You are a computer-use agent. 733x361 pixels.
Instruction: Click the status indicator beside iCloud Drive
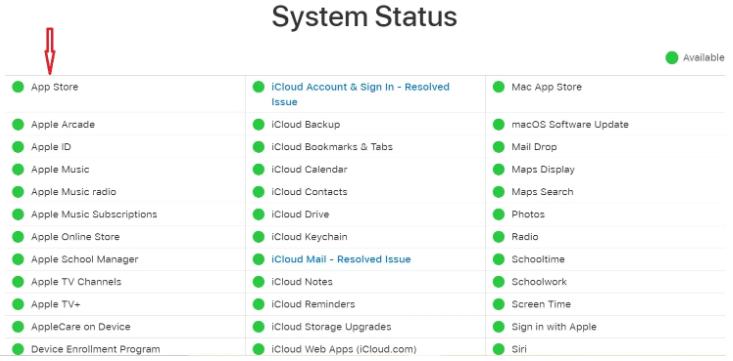[x=259, y=214]
